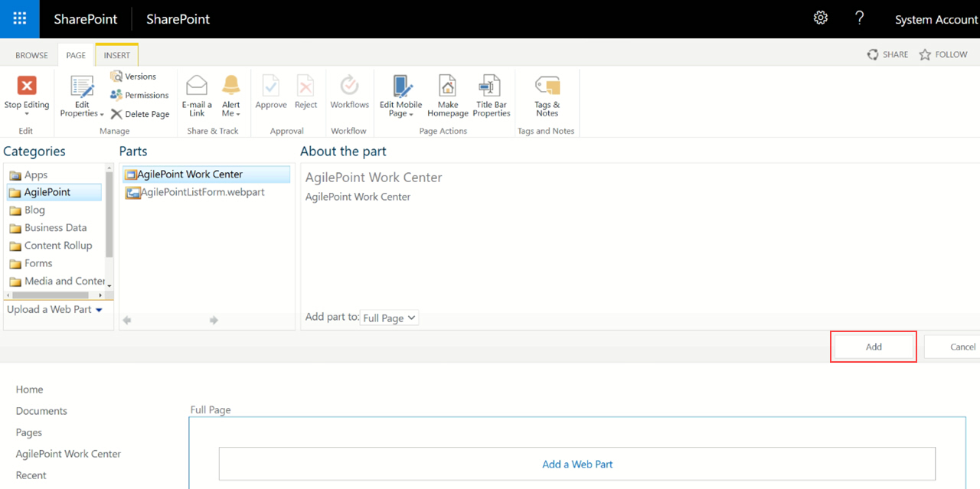This screenshot has height=489, width=980.
Task: Click the second SharePoint site title
Action: click(178, 18)
